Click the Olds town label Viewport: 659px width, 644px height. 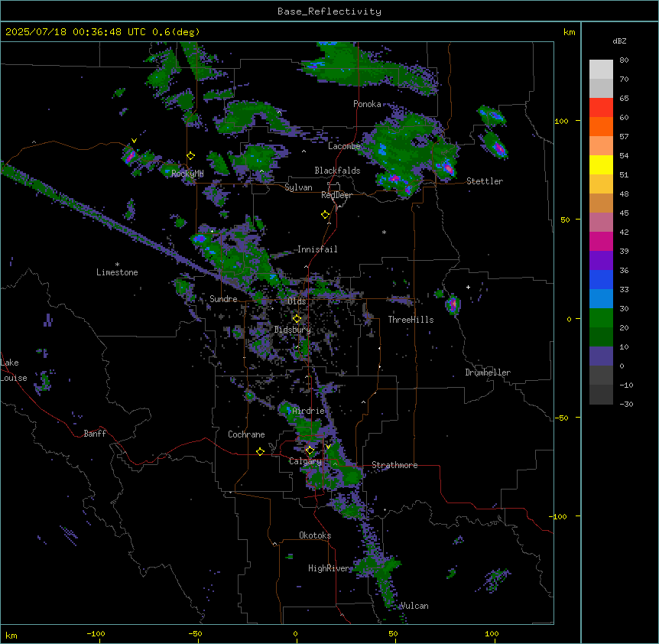[297, 301]
